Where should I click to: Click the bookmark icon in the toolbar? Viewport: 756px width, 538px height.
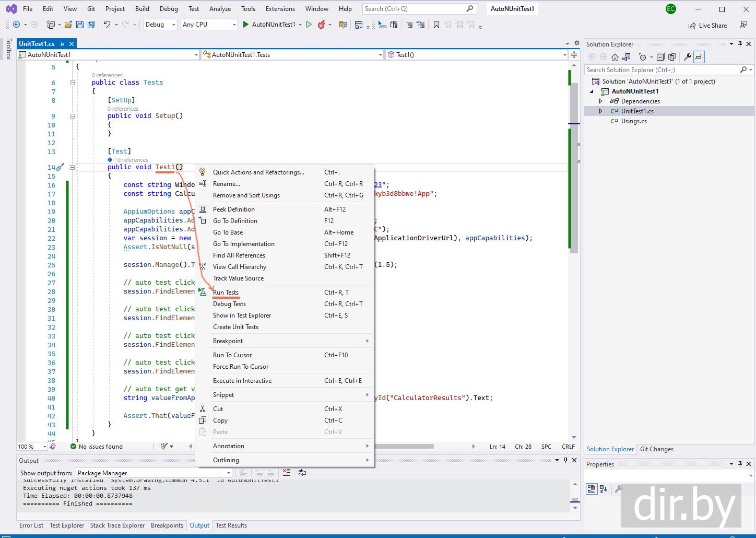point(436,25)
